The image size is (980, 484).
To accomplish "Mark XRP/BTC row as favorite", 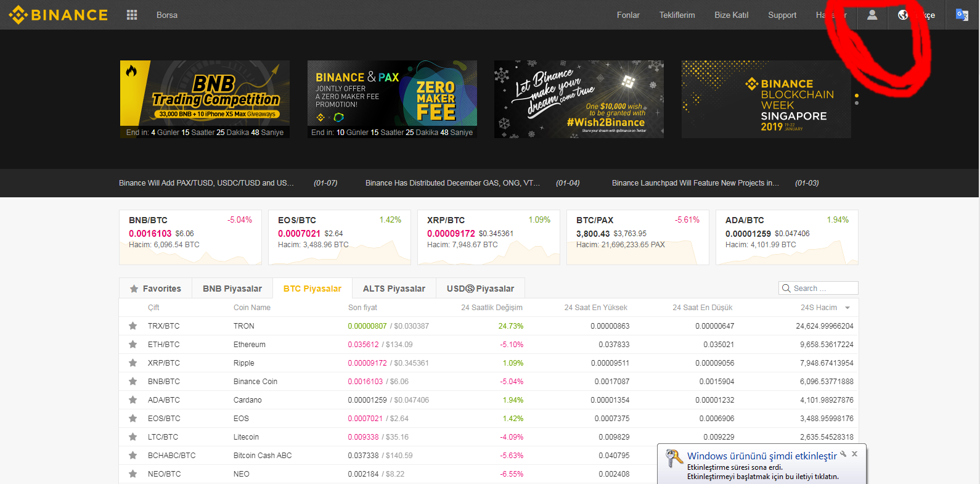I will 133,363.
